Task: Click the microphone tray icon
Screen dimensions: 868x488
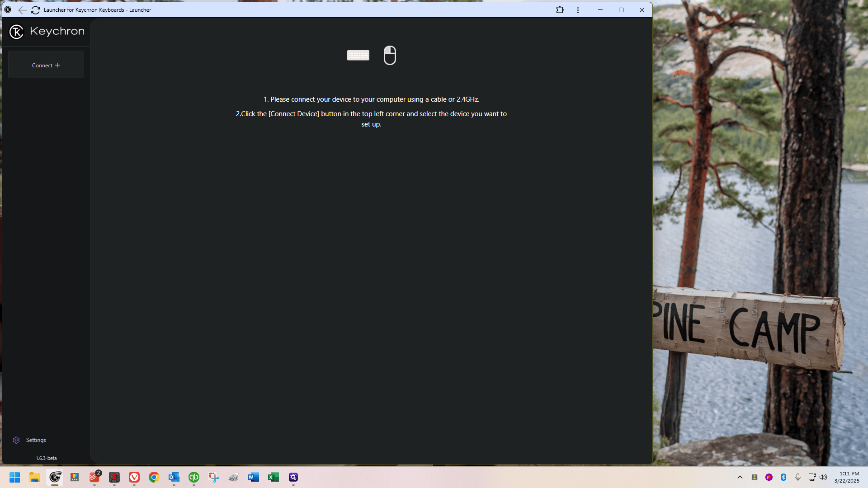Action: (798, 477)
